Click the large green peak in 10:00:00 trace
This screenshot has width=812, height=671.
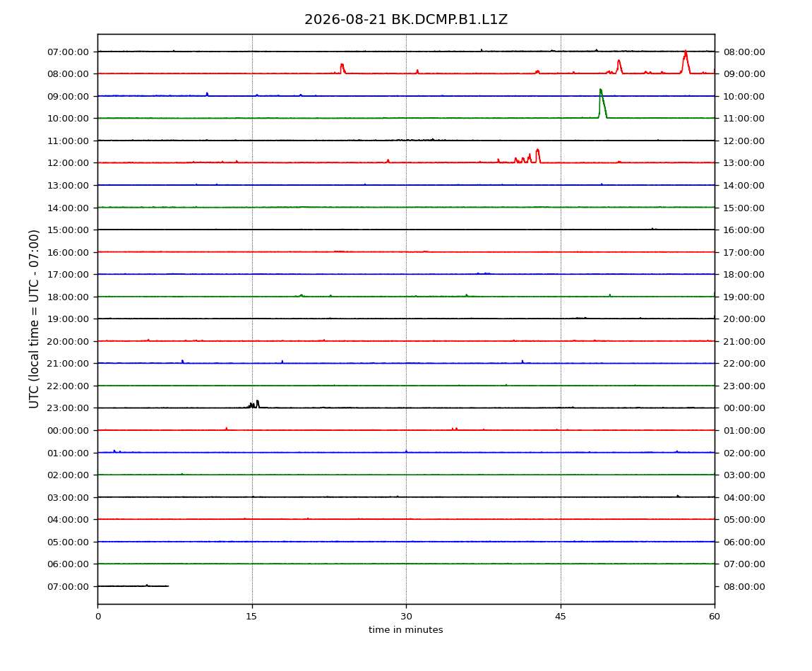[602, 104]
